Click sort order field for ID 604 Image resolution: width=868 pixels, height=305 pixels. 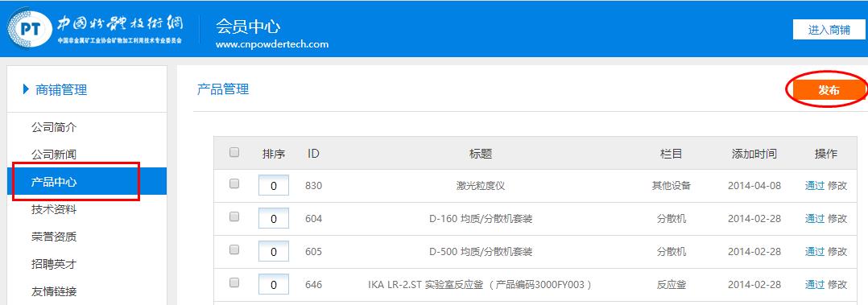click(x=274, y=219)
